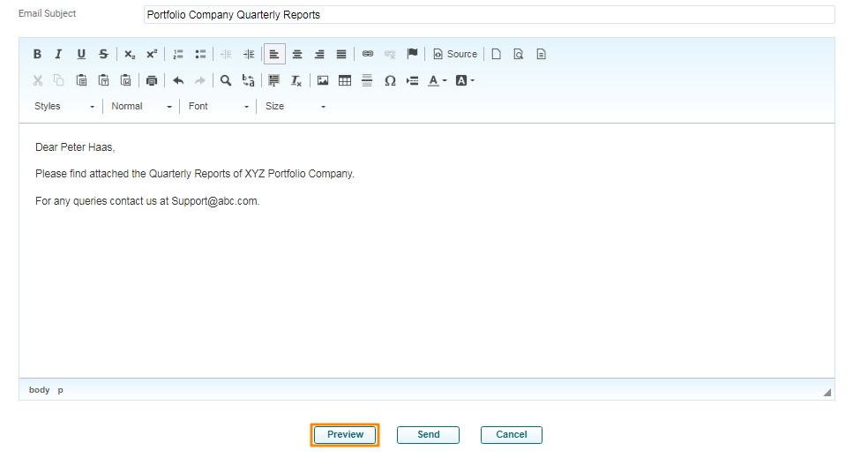Insert an image using the image icon

[x=323, y=80]
